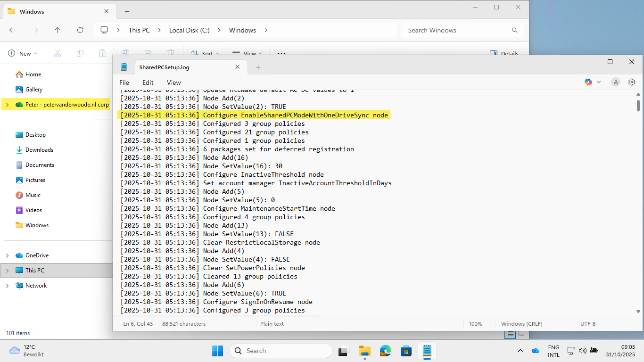
Task: Click the New button in File Explorer
Action: tap(22, 53)
